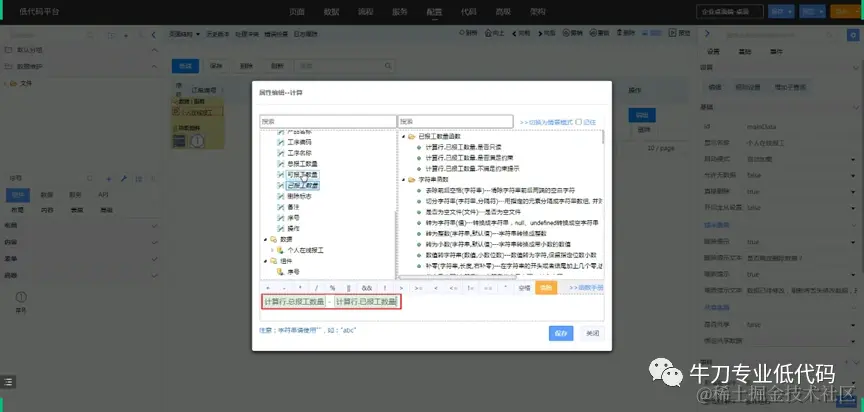This screenshot has width=864, height=412.
Task: Click the formula expression editing area
Action: pos(432,307)
